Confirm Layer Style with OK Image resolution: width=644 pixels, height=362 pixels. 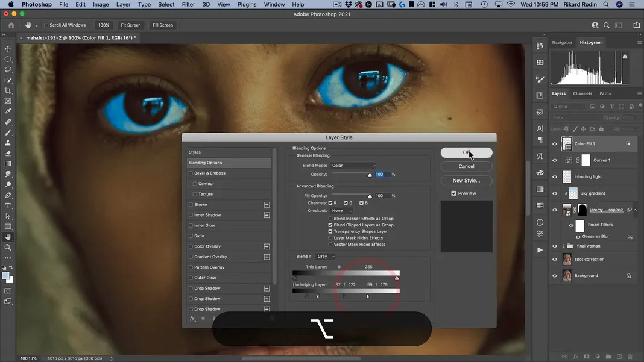(466, 152)
